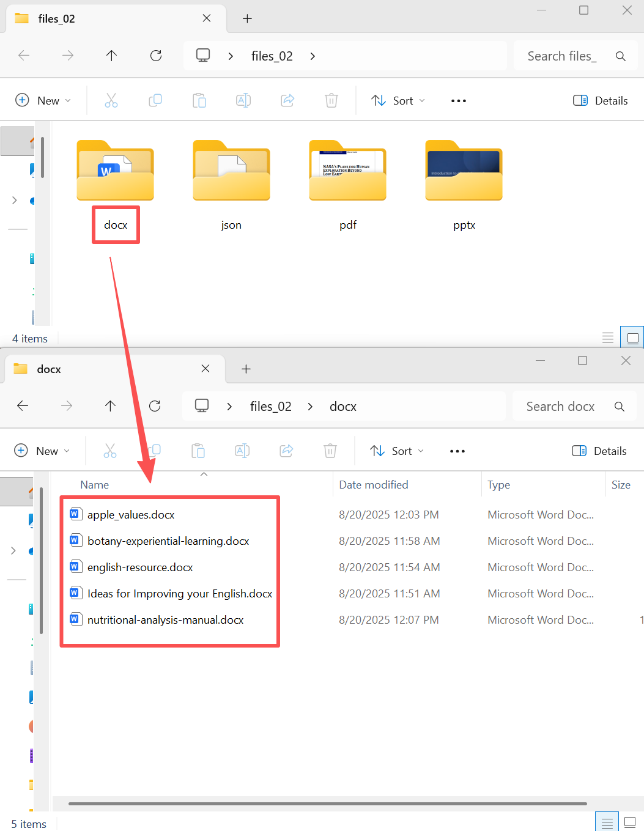Click Refresh icon in top files_02 window
Screen dimensions: 644x831
[x=156, y=56]
